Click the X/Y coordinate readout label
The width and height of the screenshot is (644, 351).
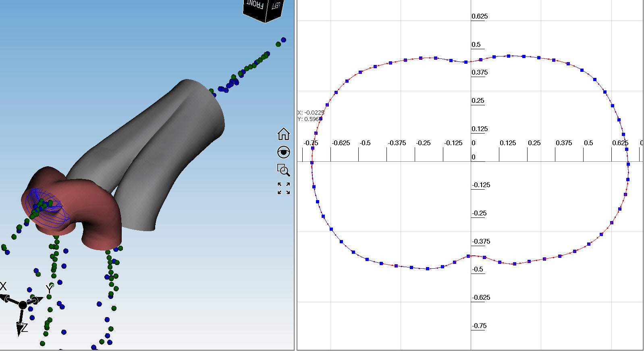pos(310,116)
